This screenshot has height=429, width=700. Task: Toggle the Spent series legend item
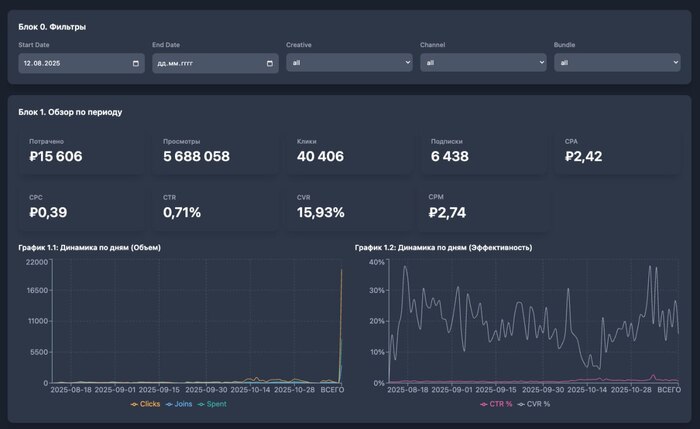[x=216, y=404]
